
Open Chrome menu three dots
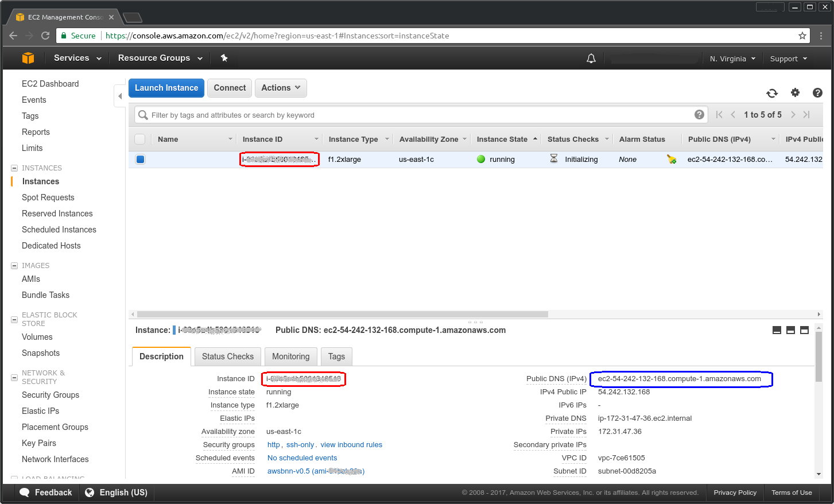(821, 36)
